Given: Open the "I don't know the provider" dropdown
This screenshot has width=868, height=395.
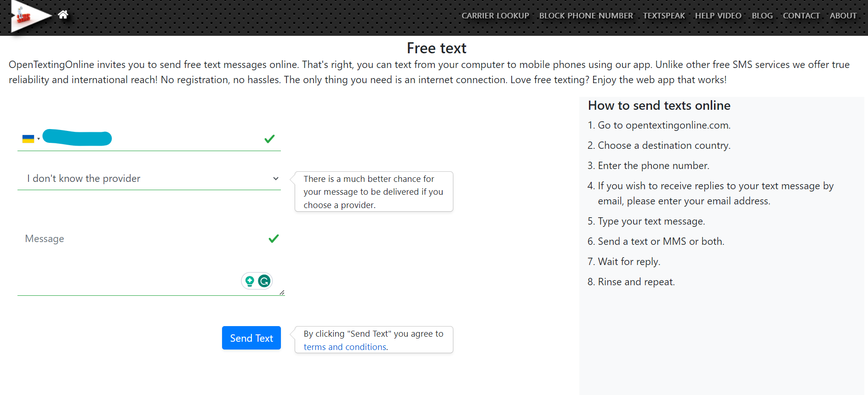Looking at the screenshot, I should (x=149, y=179).
